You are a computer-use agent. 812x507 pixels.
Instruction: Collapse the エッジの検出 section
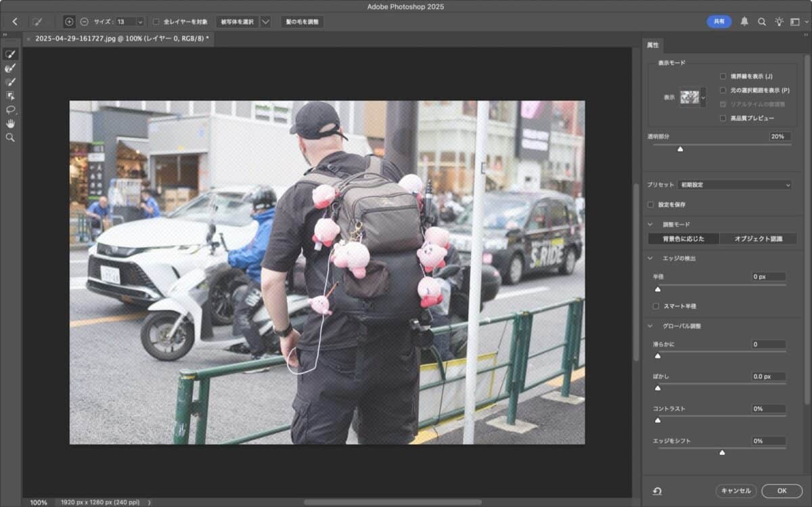click(651, 258)
